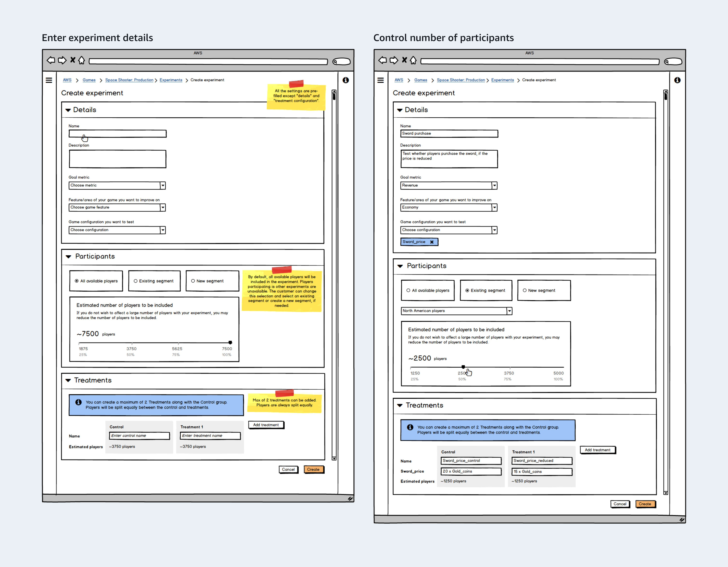The width and height of the screenshot is (728, 567).
Task: Open the Economy feature dropdown
Action: point(449,208)
